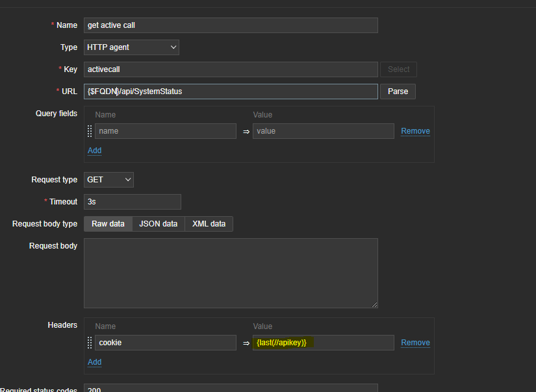Select Raw data request body type
Viewport: 536px width, 392px height.
108,224
